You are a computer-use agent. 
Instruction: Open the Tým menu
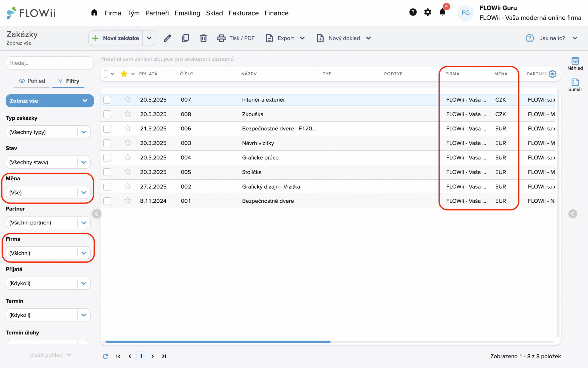coord(133,13)
